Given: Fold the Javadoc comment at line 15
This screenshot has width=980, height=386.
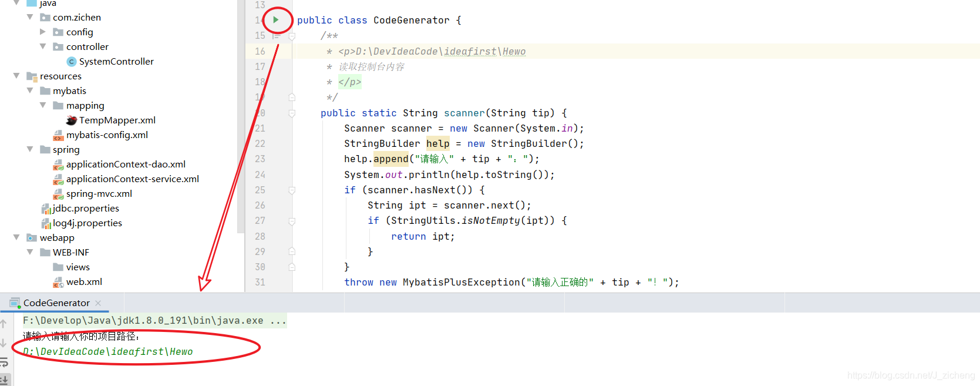Looking at the screenshot, I should click(292, 36).
